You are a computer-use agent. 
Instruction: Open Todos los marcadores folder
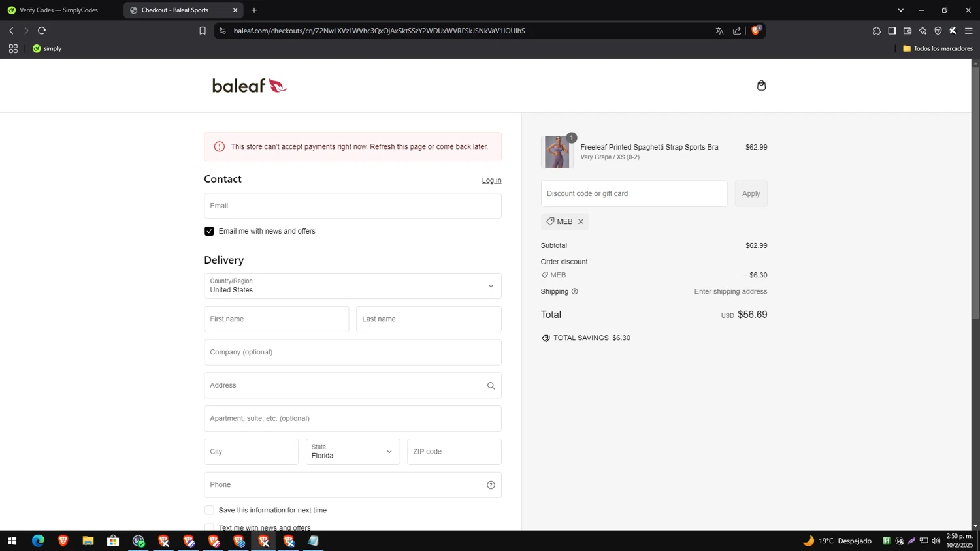tap(938, 48)
